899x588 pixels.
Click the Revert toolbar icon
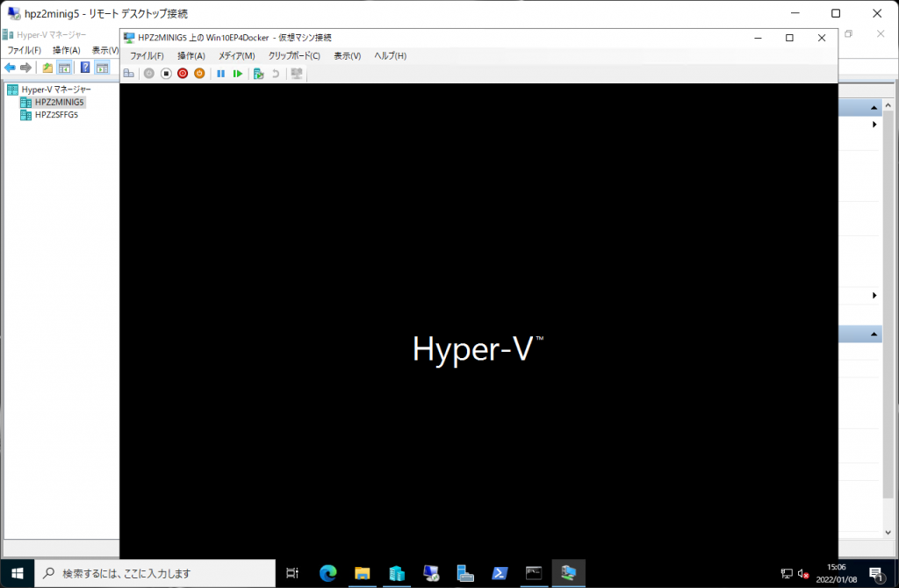(x=275, y=74)
